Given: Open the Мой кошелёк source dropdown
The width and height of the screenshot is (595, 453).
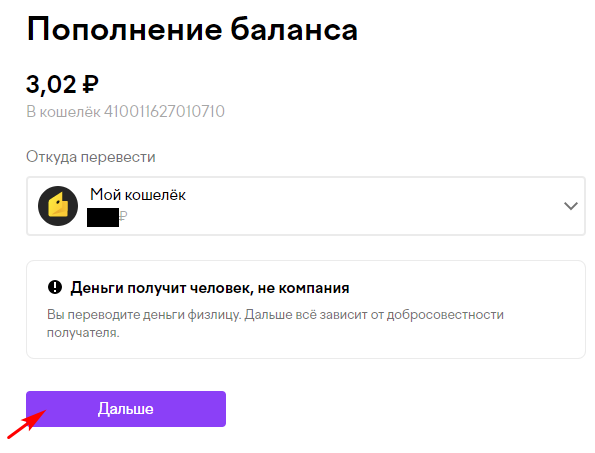Looking at the screenshot, I should [x=305, y=206].
